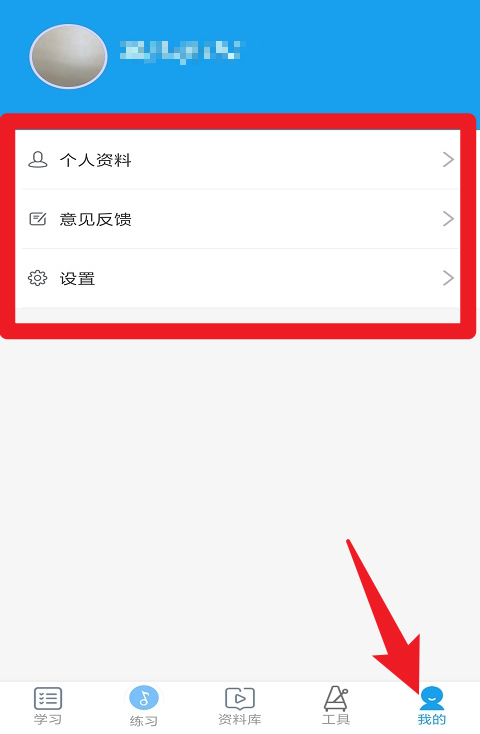The image size is (480, 734).
Task: Tap the blurred username text
Action: (183, 51)
